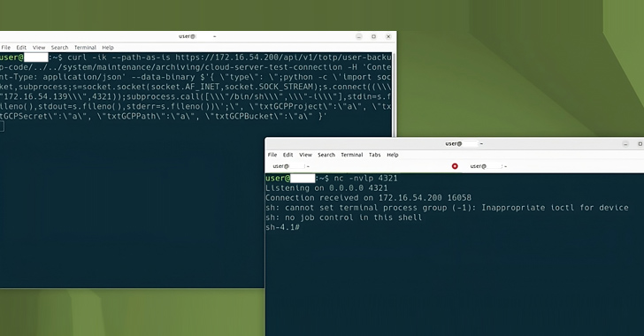Open File menu in curl terminal
Viewport: 644px width, 336px height.
coord(5,48)
